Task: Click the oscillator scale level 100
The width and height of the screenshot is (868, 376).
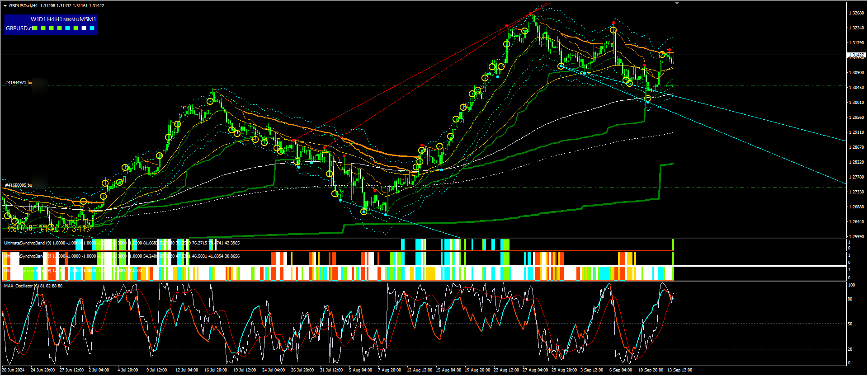Action: pos(851,285)
